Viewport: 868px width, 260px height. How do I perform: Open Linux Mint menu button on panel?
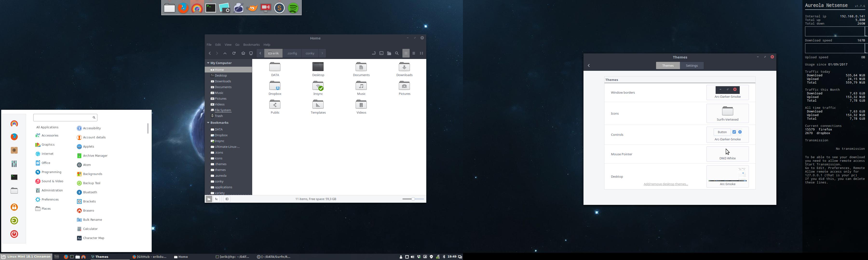pyautogui.click(x=26, y=257)
